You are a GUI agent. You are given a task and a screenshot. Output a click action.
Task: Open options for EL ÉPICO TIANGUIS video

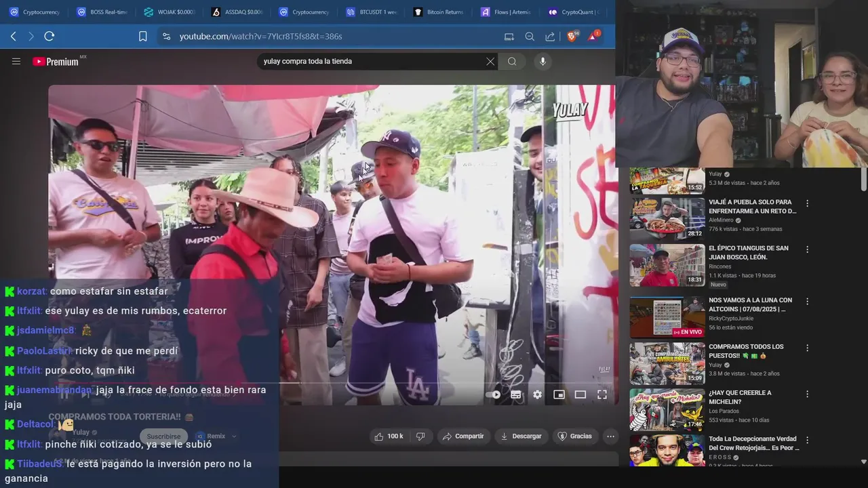(x=807, y=249)
